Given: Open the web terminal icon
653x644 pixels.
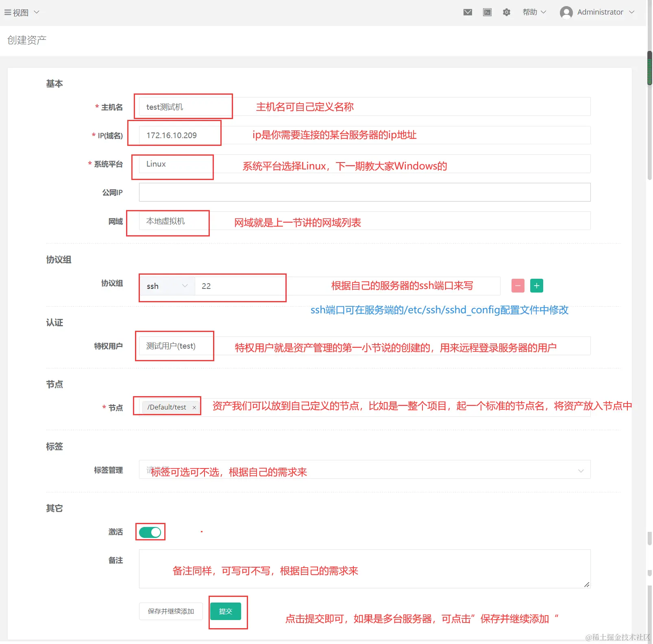Looking at the screenshot, I should click(487, 12).
